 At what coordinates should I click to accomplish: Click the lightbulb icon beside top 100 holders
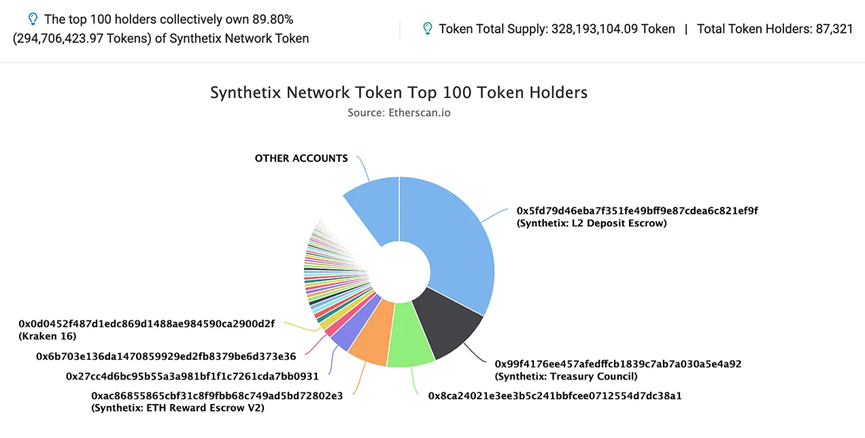pyautogui.click(x=33, y=20)
